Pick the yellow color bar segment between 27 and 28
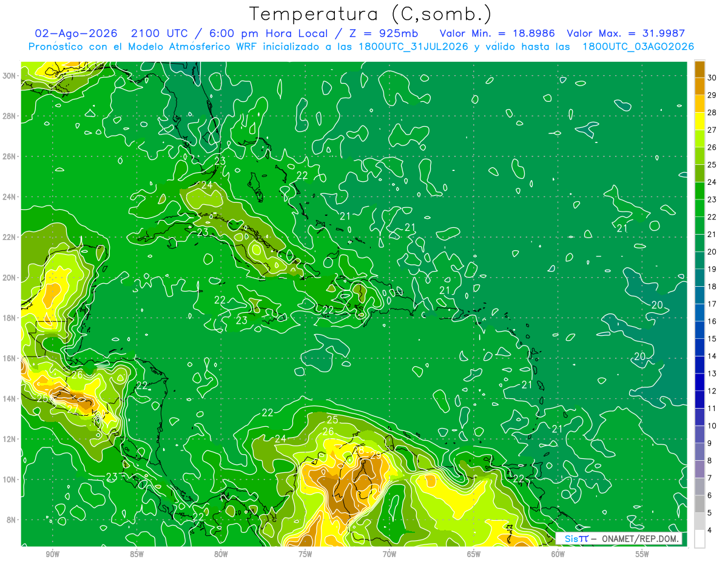The width and height of the screenshot is (728, 562). click(699, 121)
